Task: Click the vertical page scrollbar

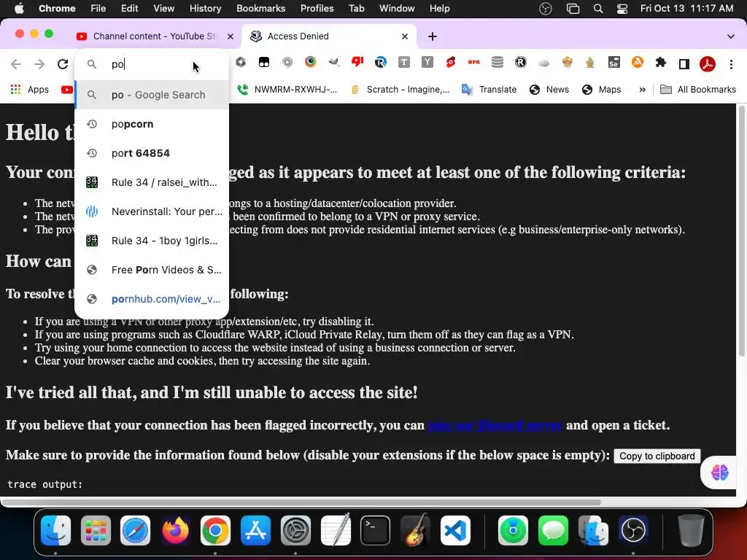Action: 741,231
